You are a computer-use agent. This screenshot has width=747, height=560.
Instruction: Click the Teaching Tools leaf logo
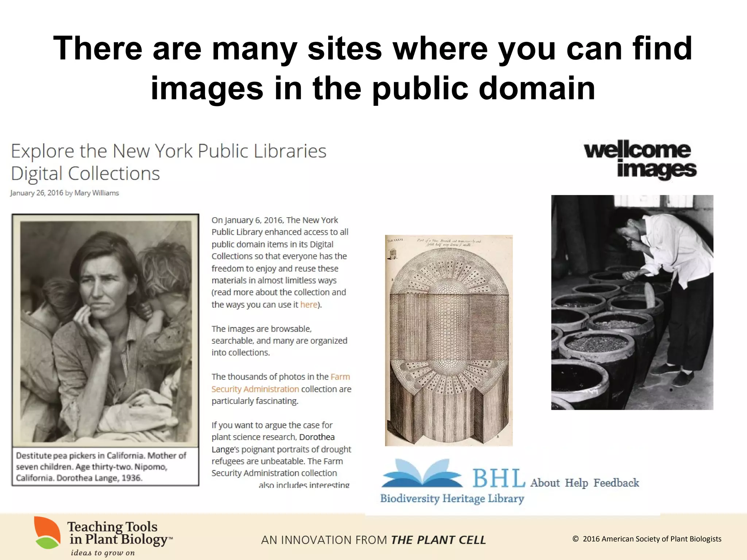click(x=47, y=533)
